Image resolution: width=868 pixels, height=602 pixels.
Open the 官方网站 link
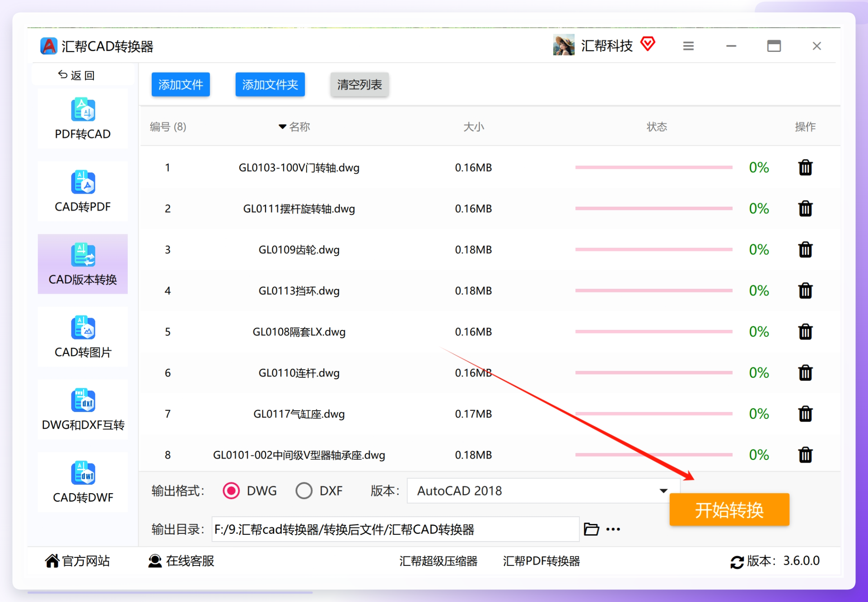(77, 561)
